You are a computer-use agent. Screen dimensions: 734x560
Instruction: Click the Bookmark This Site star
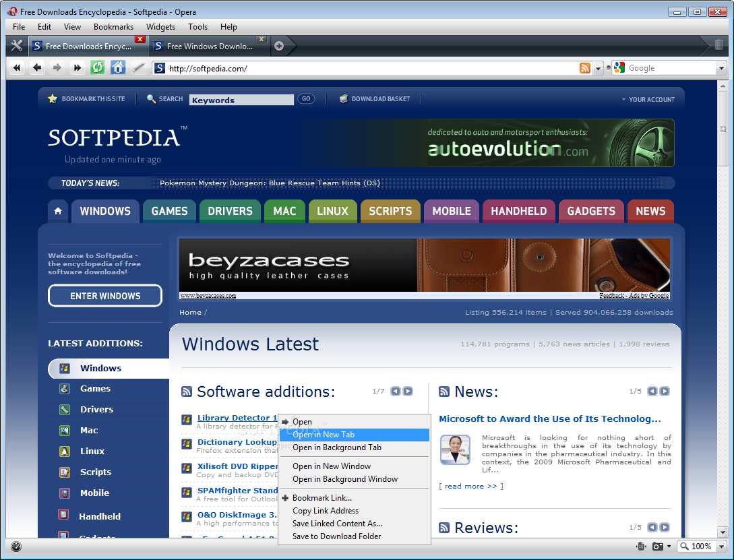click(x=53, y=98)
